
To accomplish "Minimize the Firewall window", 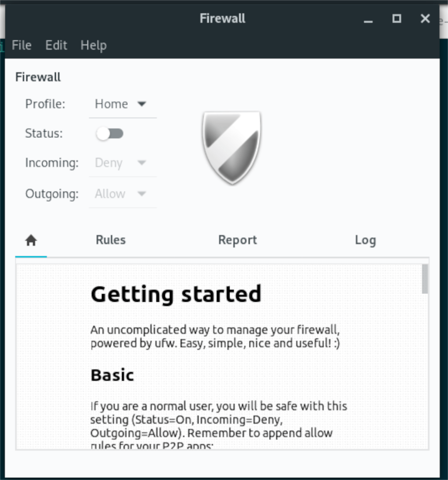I will tap(368, 19).
